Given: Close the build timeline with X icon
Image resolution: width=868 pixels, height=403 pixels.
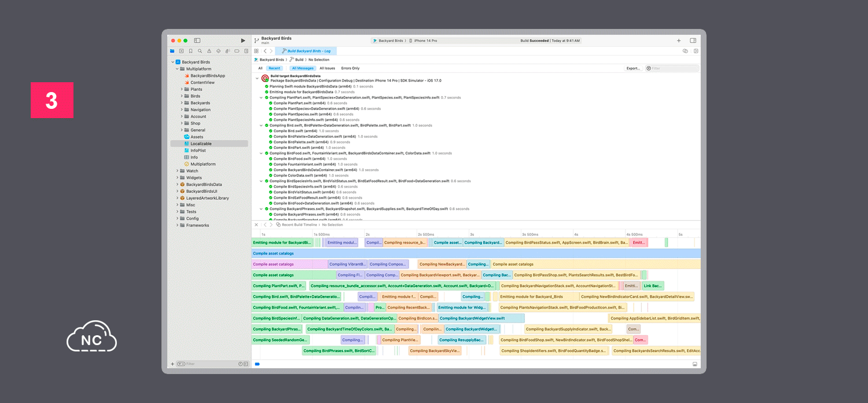Looking at the screenshot, I should [x=256, y=225].
